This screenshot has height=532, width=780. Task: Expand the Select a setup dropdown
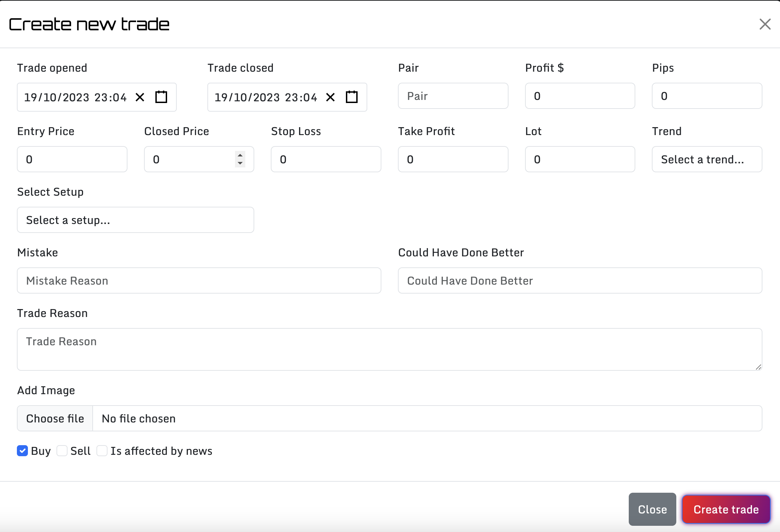click(x=135, y=219)
